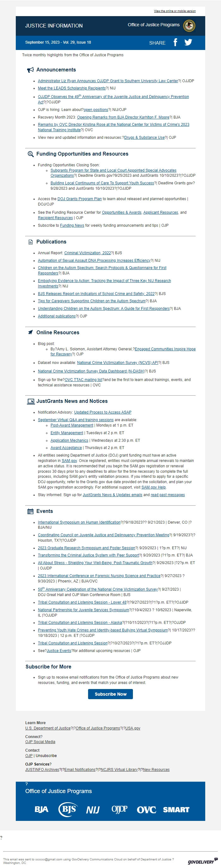Open the OVC logo in footer

146,810
